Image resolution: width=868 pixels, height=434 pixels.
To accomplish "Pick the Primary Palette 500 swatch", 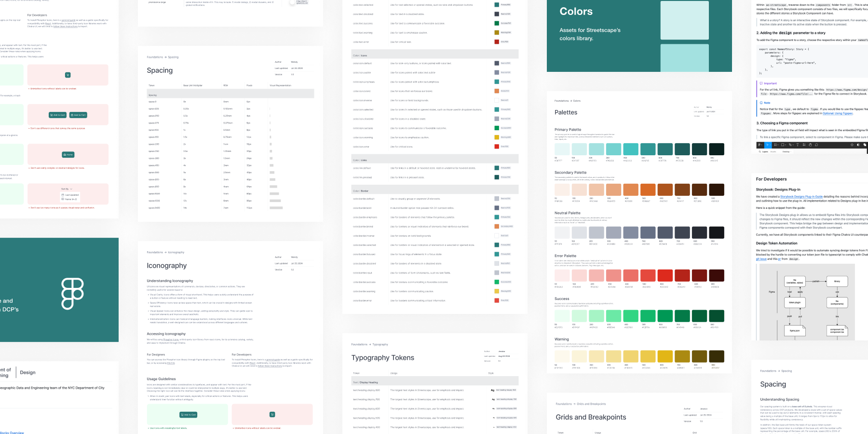I will 648,149.
